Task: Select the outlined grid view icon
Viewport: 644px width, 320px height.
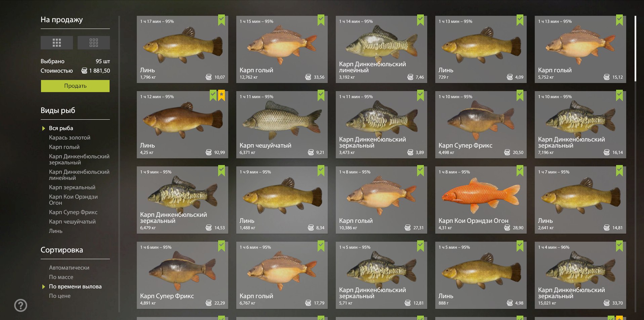Action: (x=94, y=43)
